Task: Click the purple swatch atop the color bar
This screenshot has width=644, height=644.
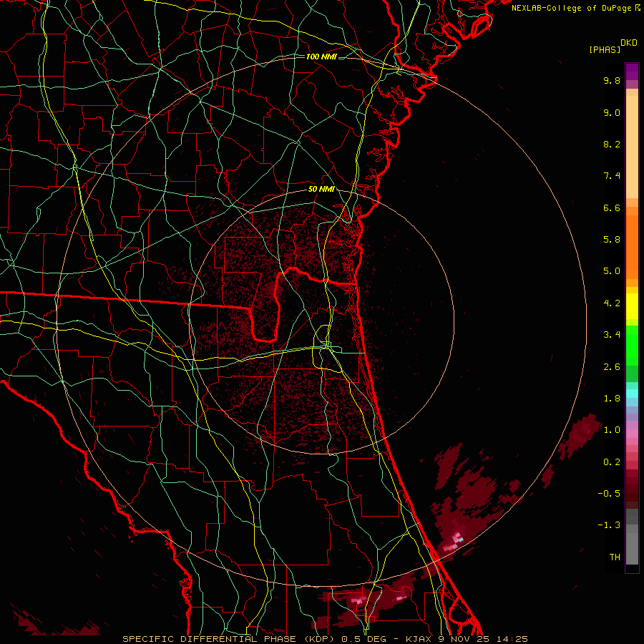Action: click(632, 72)
